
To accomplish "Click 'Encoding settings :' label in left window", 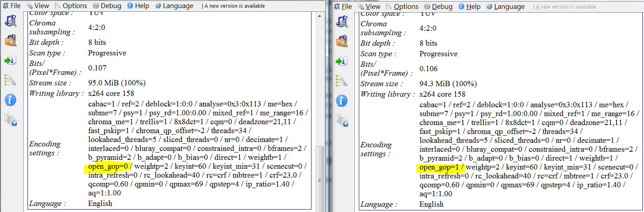I will click(x=44, y=148).
